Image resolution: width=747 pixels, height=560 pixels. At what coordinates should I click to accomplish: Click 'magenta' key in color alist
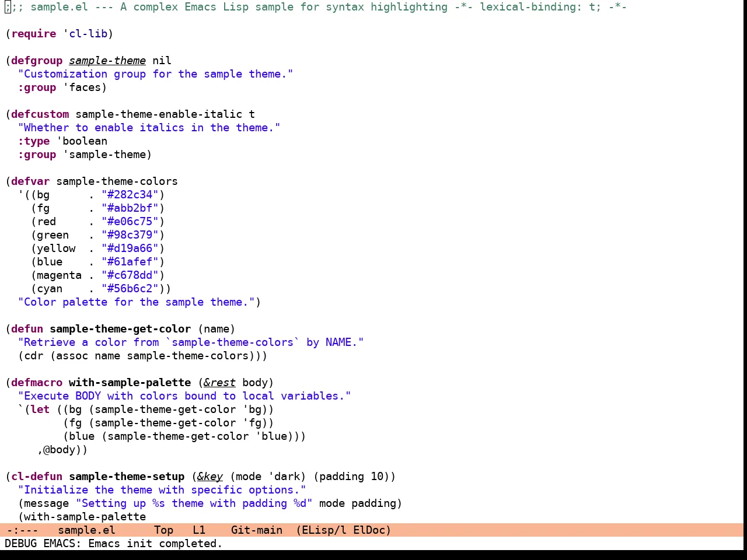(x=59, y=275)
